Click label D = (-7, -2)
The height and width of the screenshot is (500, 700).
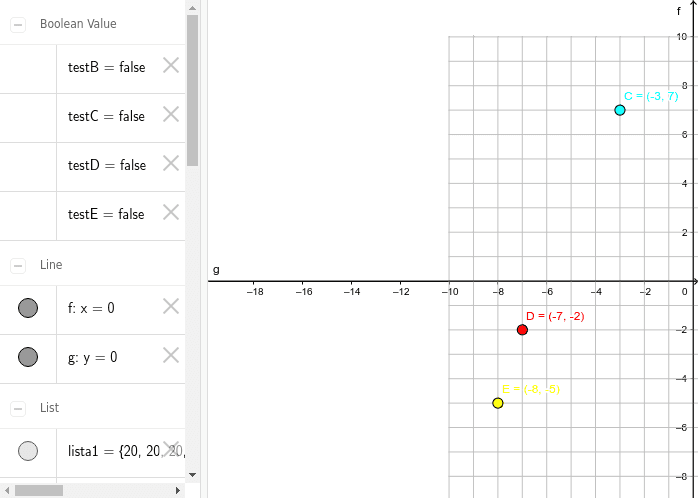555,317
